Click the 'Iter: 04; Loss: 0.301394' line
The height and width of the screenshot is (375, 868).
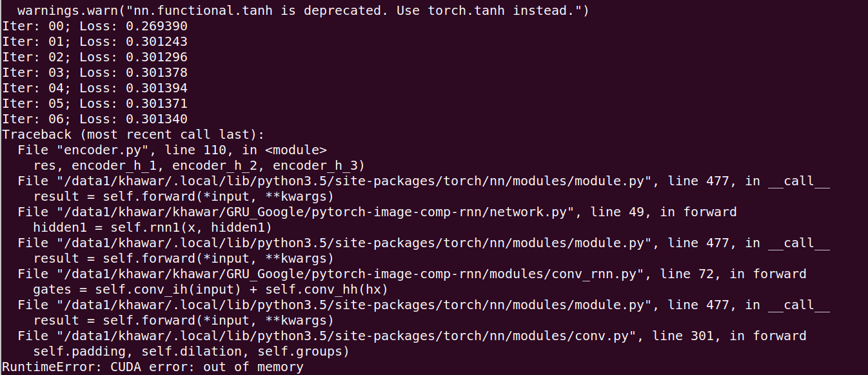tap(95, 88)
